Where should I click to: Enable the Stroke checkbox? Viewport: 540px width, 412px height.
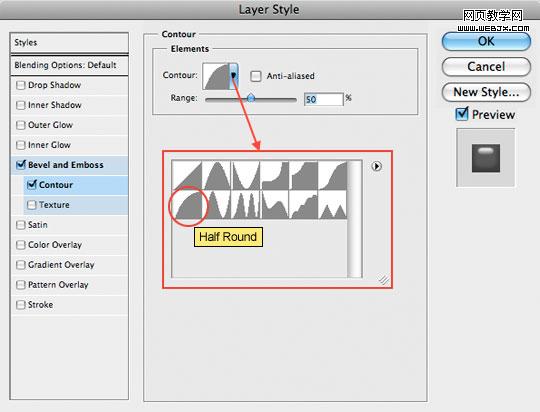pyautogui.click(x=21, y=305)
